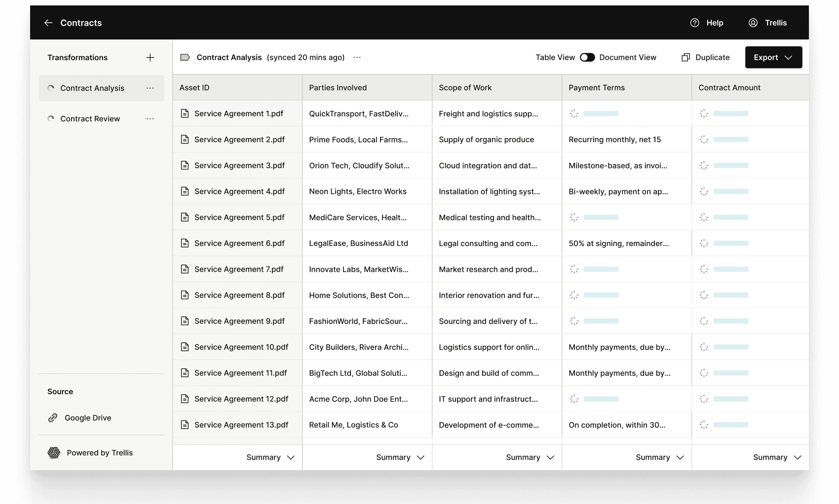Select Contract Analysis in Transformations list

coord(101,88)
